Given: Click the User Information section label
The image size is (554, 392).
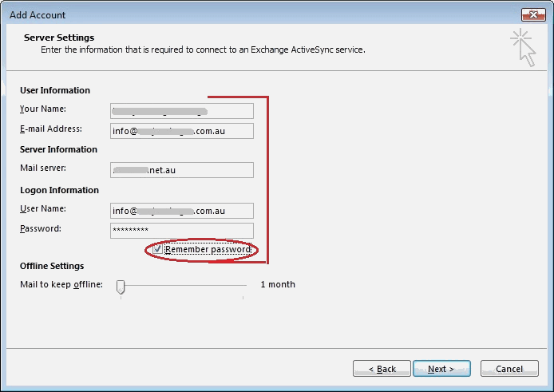Looking at the screenshot, I should point(55,90).
